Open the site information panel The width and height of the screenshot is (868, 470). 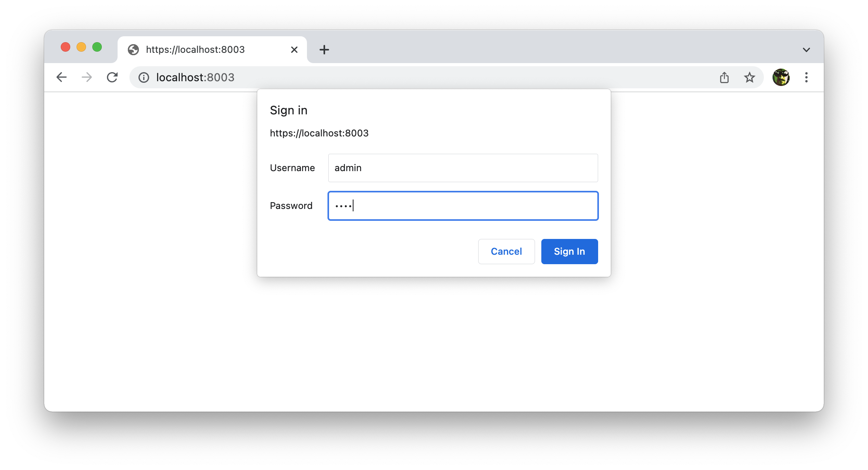(x=144, y=77)
